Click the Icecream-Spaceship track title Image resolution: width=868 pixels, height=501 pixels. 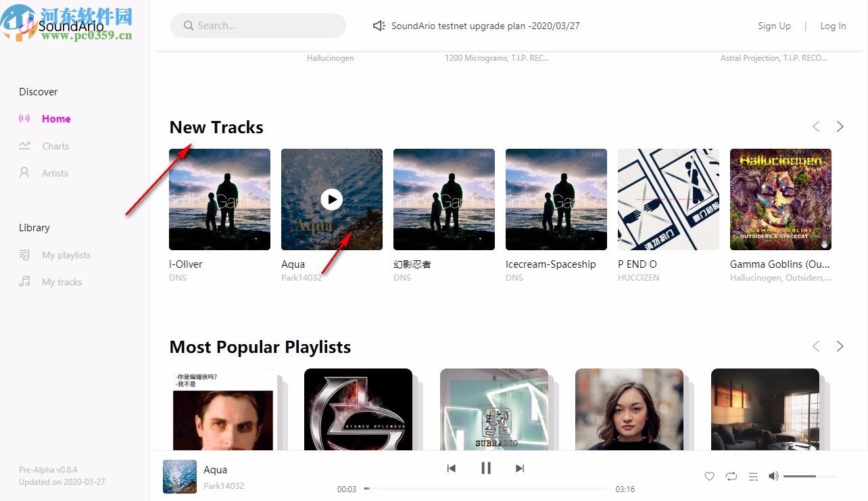point(551,264)
